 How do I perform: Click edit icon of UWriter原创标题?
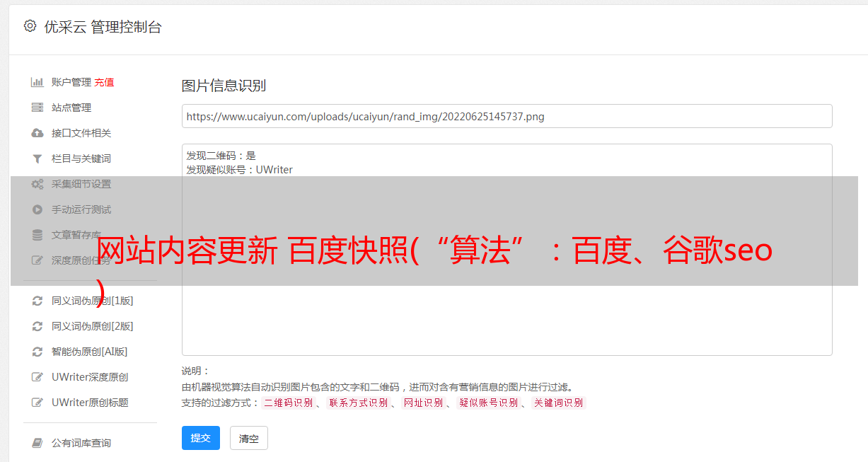37,403
